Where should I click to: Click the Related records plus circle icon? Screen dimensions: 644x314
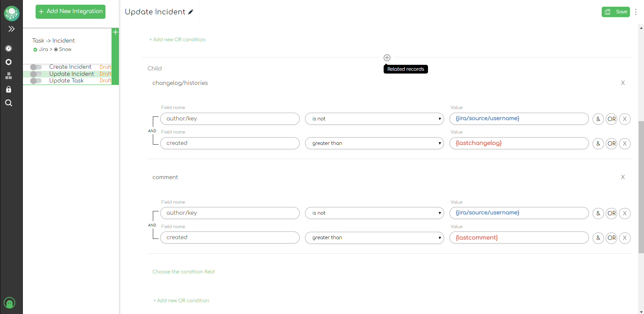tap(387, 58)
